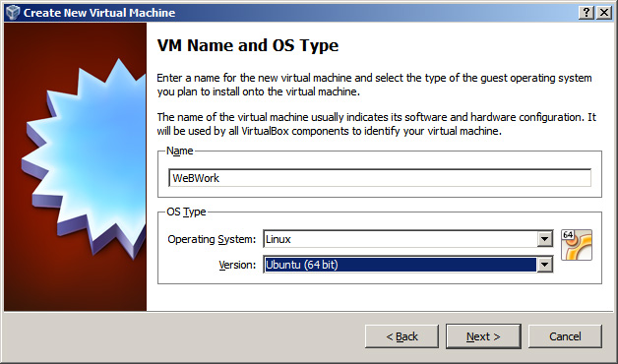Click the OS Type group box label
The image size is (618, 364).
pyautogui.click(x=186, y=212)
